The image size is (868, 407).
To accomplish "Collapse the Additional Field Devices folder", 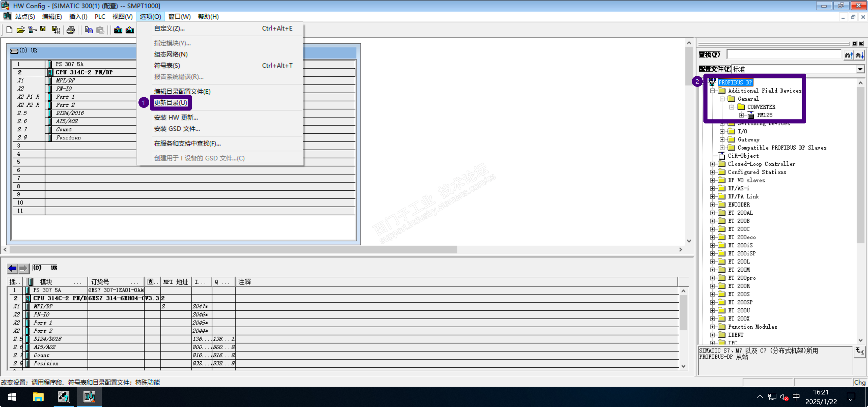I will pyautogui.click(x=713, y=91).
